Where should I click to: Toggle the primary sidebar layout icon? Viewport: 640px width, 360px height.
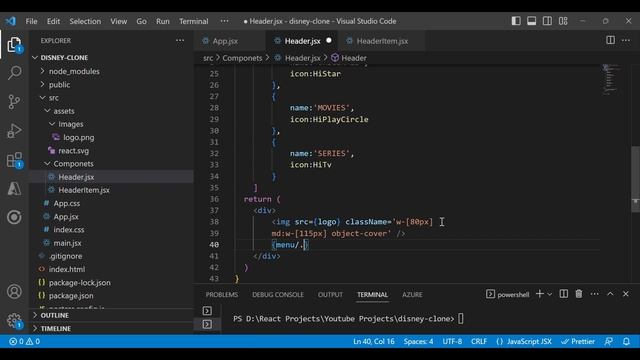[x=516, y=21]
